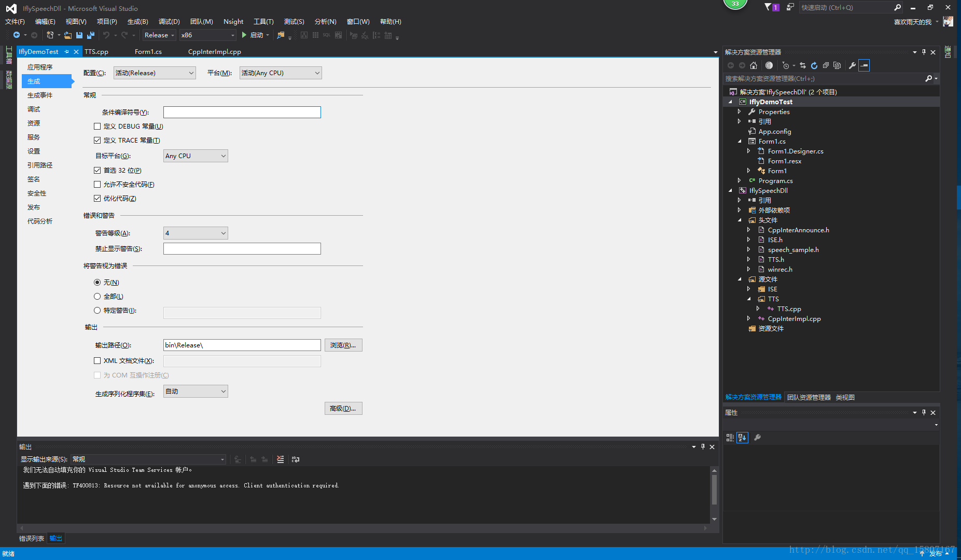Open the 目标平台 Any CPU dropdown

coord(196,156)
